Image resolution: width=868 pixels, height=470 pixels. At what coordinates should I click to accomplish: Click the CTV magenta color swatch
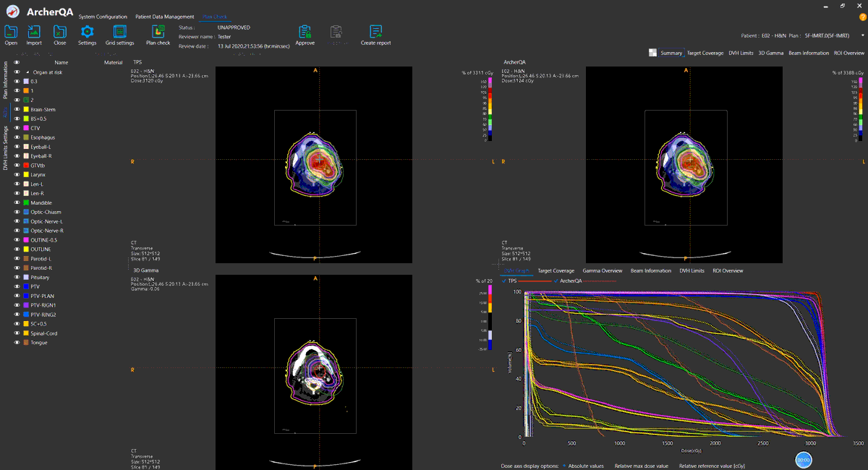[x=26, y=128]
